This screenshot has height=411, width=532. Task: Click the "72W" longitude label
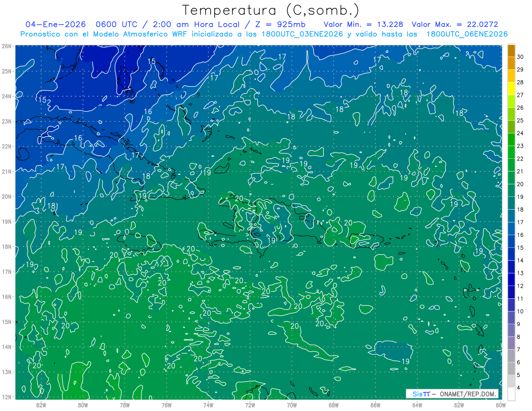pos(250,405)
